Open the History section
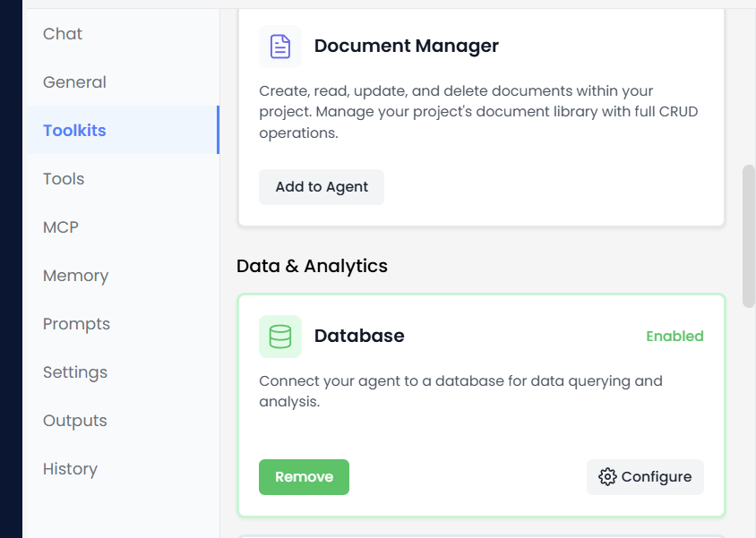 click(x=70, y=468)
